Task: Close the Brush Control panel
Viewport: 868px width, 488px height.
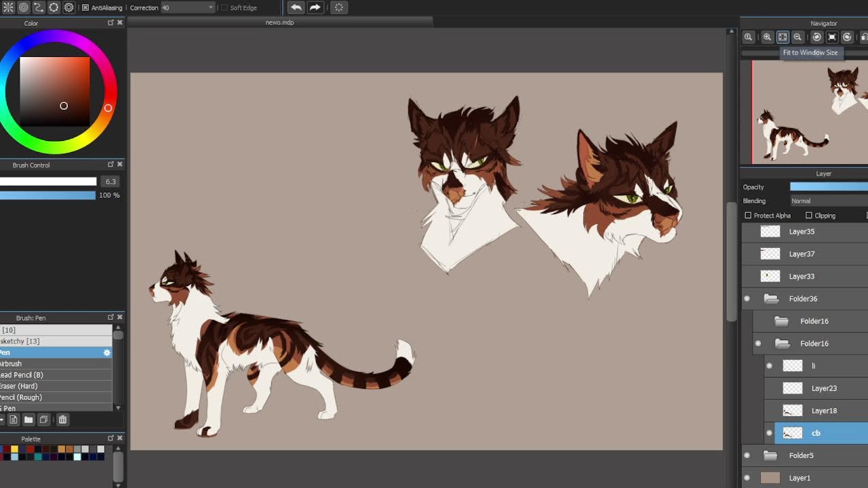Action: point(120,164)
